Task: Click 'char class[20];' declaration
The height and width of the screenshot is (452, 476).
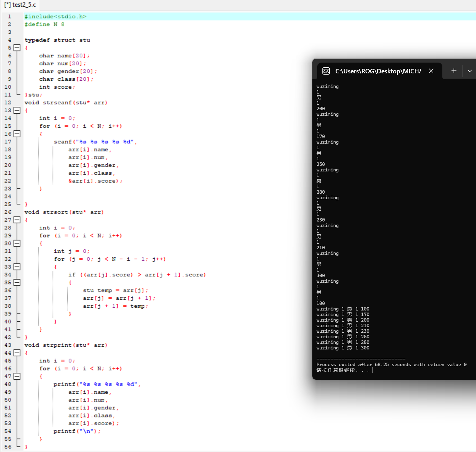Action: pyautogui.click(x=66, y=79)
